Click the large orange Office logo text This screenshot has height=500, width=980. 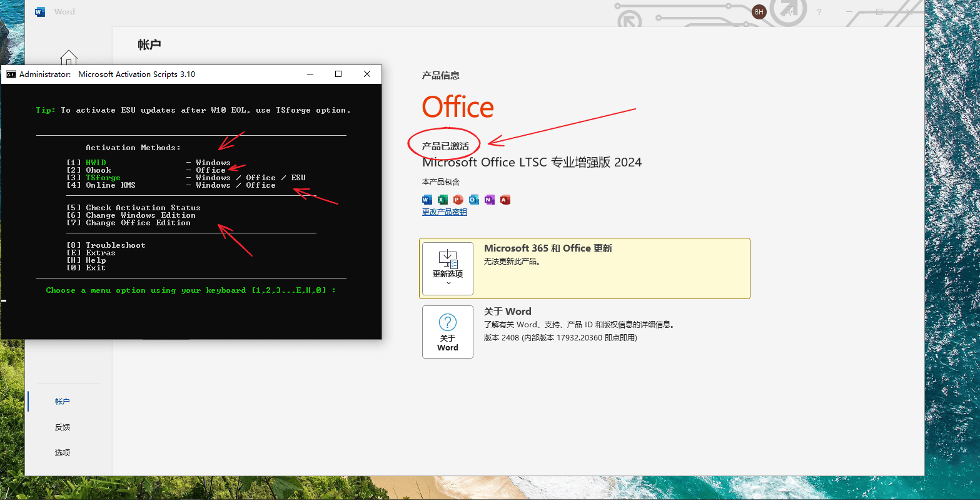458,108
